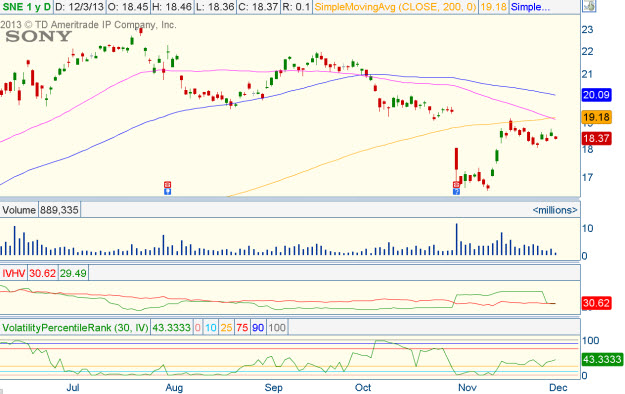Click the 23 price axis label
625x394 pixels.
click(x=588, y=30)
